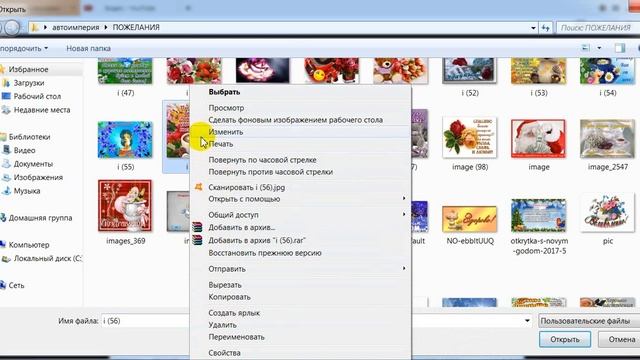
Task: Choose Выбрать in context menu
Action: tap(224, 92)
